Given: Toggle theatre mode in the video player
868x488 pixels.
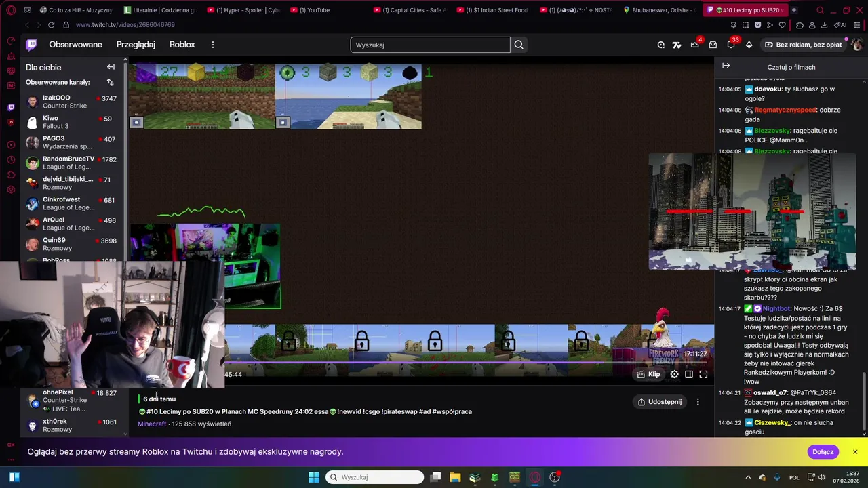Looking at the screenshot, I should (x=689, y=374).
